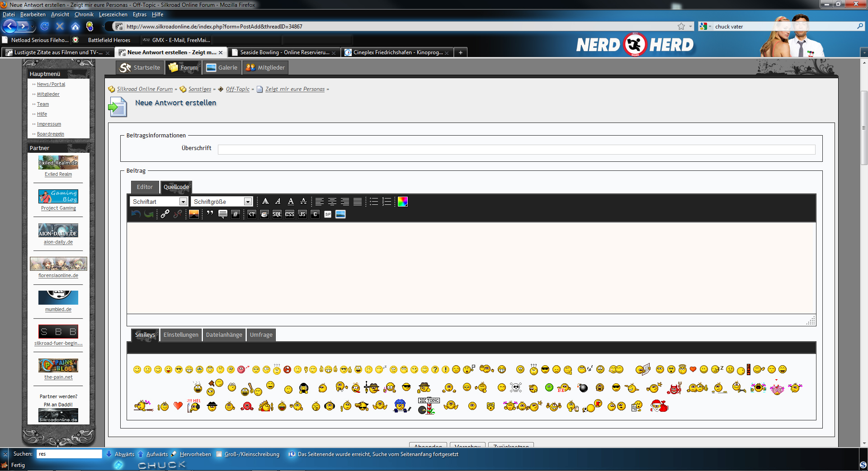Click the insert link chain icon
Viewport: 868px width, 471px height.
(x=165, y=214)
